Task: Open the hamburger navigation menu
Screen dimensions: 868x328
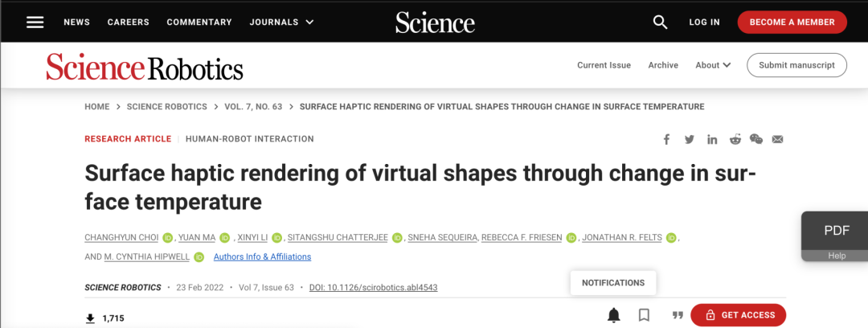Action: [35, 22]
